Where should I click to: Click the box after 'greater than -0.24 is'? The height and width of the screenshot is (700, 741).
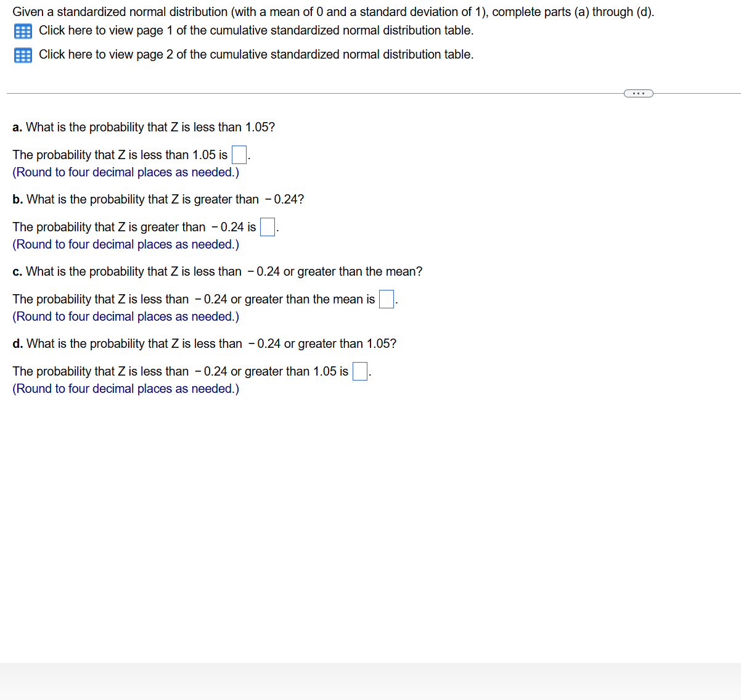tap(266, 227)
